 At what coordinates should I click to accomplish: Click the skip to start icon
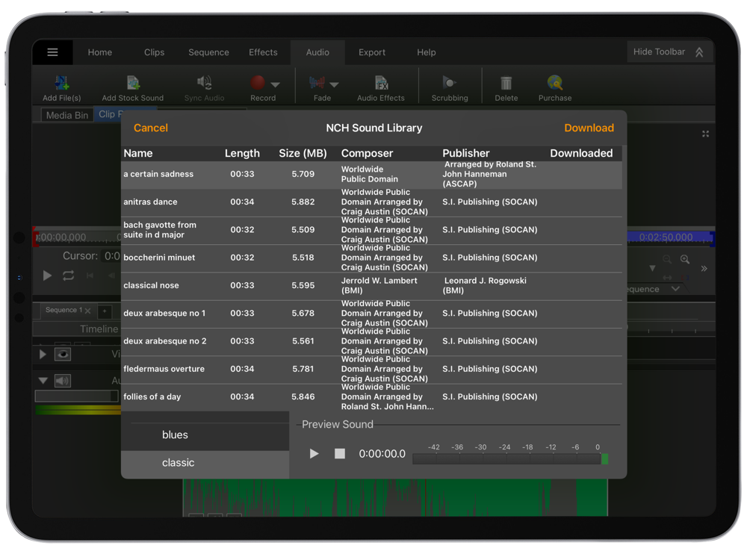tap(90, 276)
